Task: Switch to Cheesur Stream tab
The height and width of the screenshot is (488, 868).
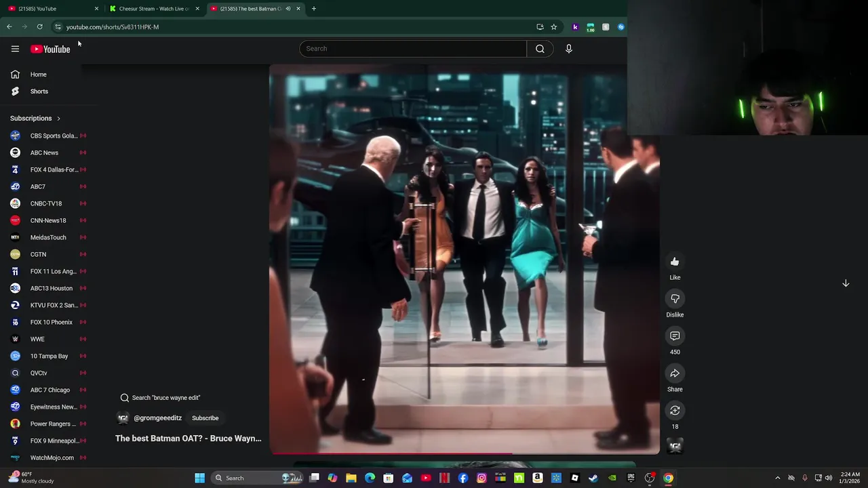Action: coord(153,9)
